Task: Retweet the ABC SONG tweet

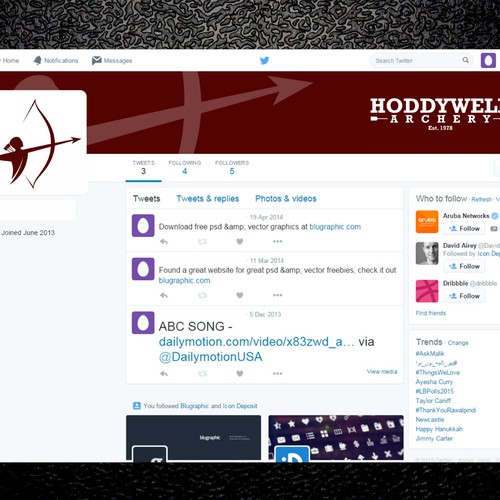Action: coord(202,373)
